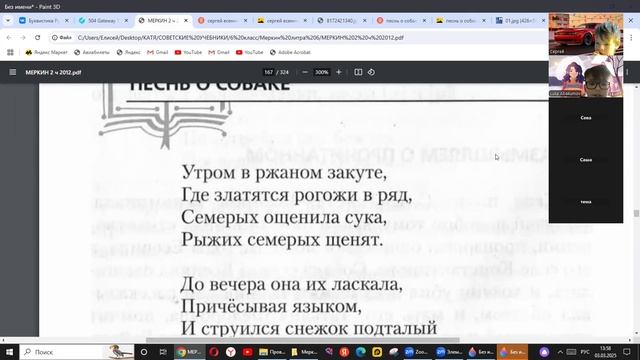The height and width of the screenshot is (360, 640).
Task: Open the Яндекс bookmark
Action: click(129, 52)
